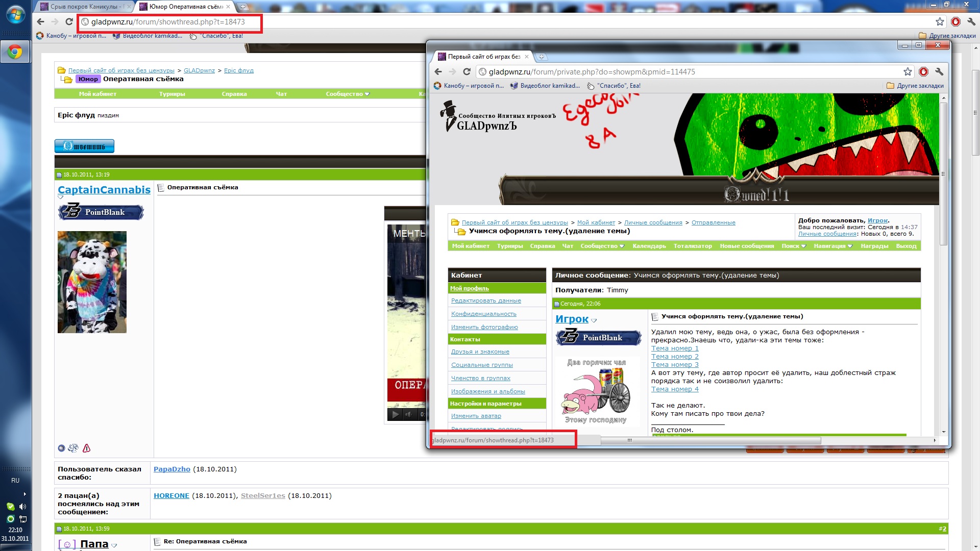Viewport: 980px width, 551px height.
Task: Play the embedded video in first post
Action: pyautogui.click(x=396, y=414)
